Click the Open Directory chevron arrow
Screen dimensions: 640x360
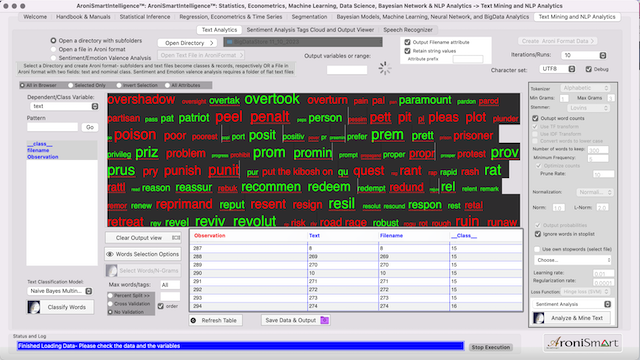click(x=212, y=43)
